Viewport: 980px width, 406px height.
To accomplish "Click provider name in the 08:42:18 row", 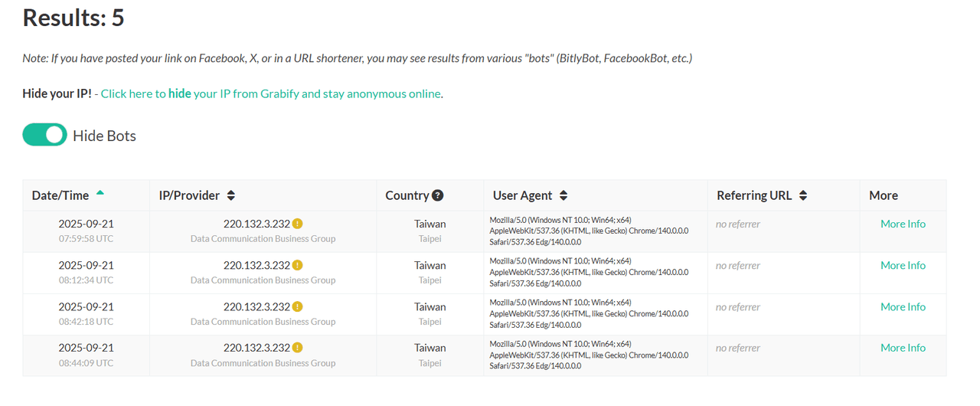I will pyautogui.click(x=263, y=321).
